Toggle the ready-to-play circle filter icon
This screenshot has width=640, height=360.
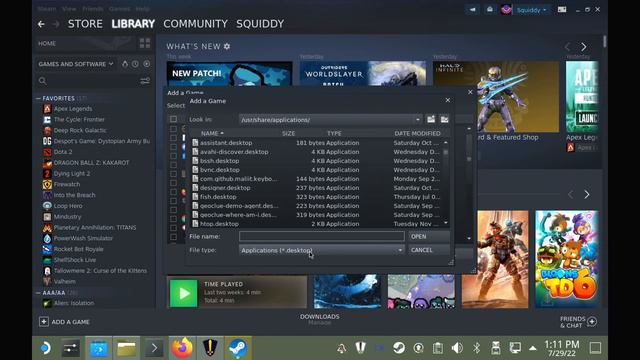(x=147, y=64)
